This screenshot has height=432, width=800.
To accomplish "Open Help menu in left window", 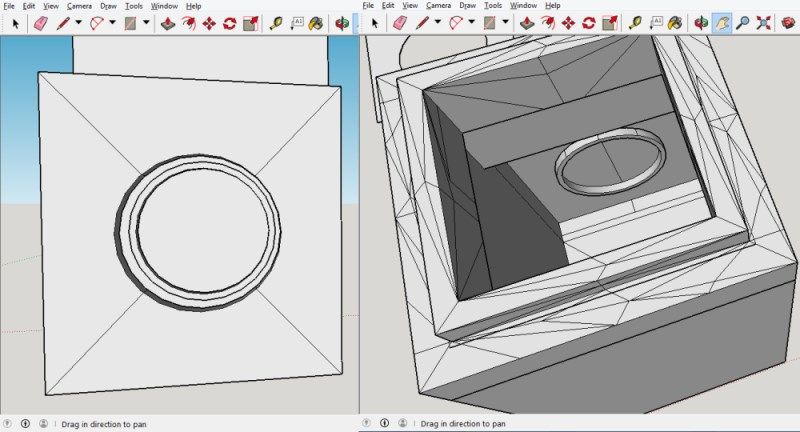I will (193, 6).
